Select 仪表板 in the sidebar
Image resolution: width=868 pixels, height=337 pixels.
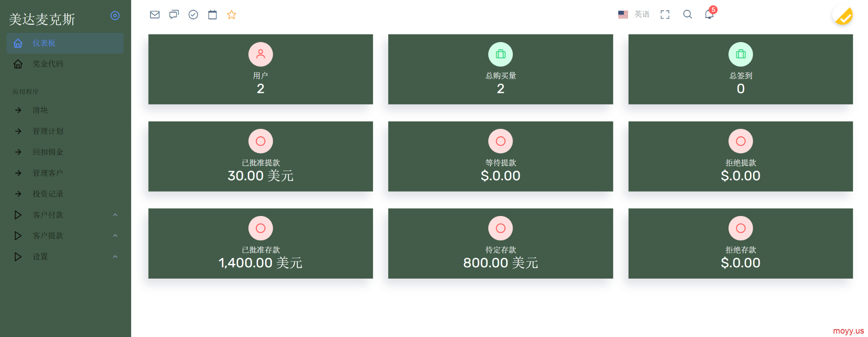(65, 43)
